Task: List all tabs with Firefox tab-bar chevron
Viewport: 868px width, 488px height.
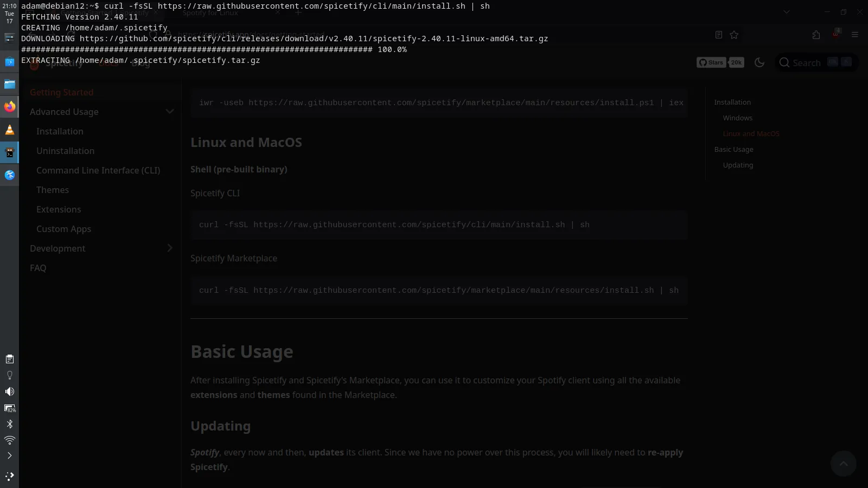Action: pos(786,12)
